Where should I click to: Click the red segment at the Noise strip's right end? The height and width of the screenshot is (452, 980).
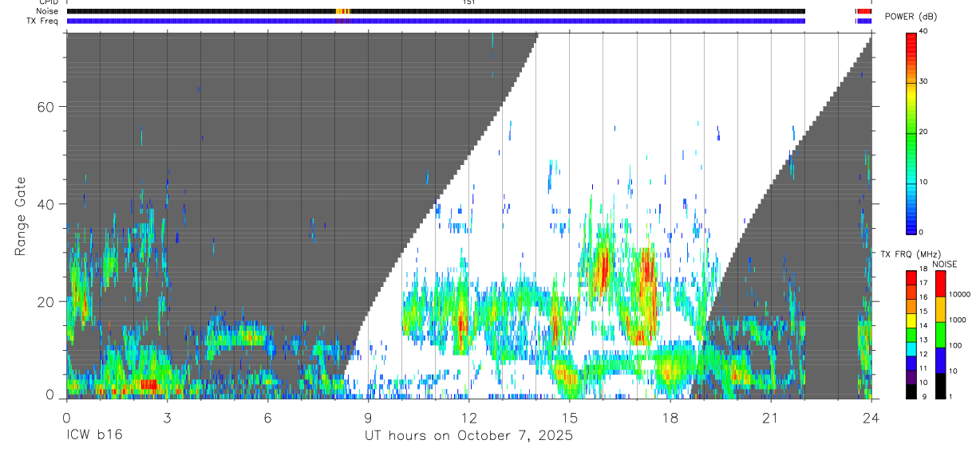tap(864, 11)
